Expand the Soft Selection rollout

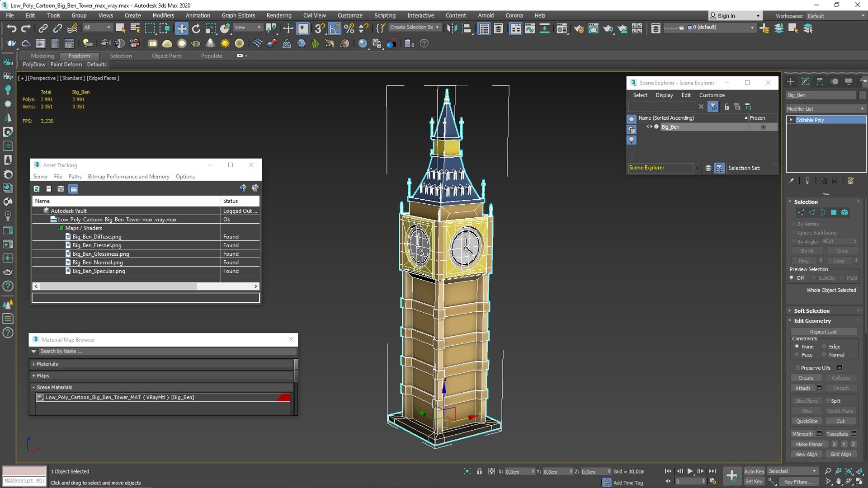click(x=811, y=311)
